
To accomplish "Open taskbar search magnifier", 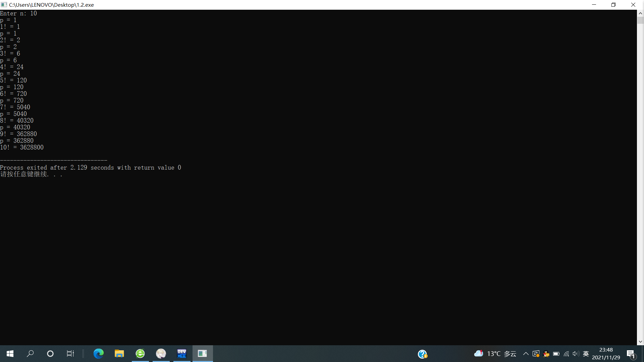I will (30, 354).
